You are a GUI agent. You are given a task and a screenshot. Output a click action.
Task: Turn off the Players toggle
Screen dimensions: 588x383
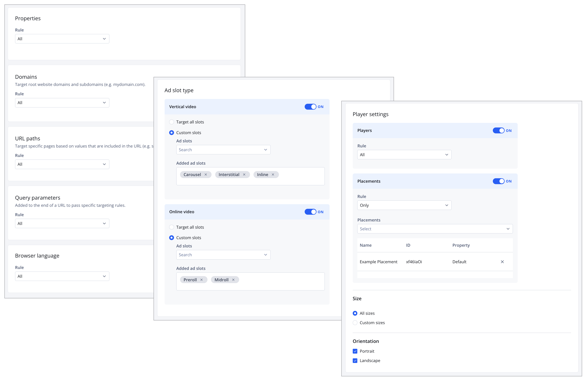pyautogui.click(x=499, y=131)
